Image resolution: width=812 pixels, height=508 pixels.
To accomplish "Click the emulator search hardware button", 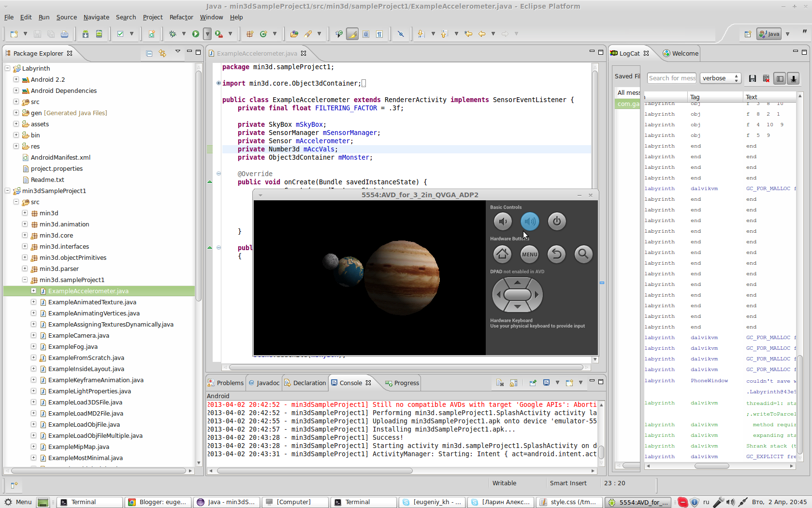I will pos(583,254).
